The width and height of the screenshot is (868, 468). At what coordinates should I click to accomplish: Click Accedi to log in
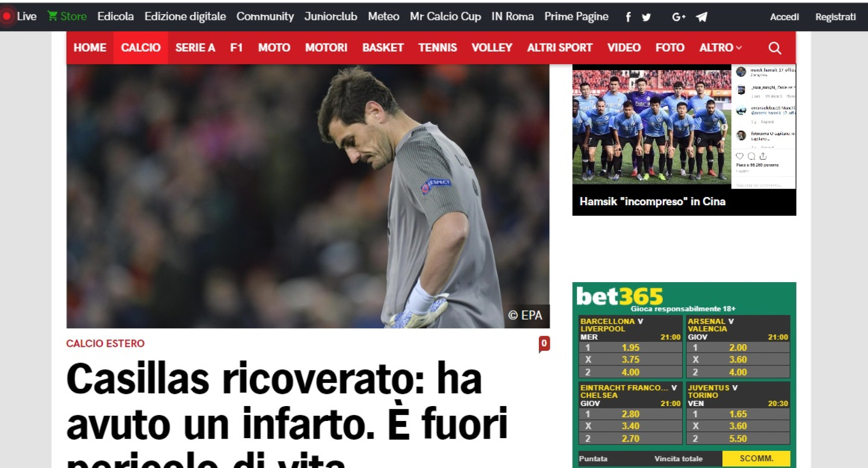(784, 17)
